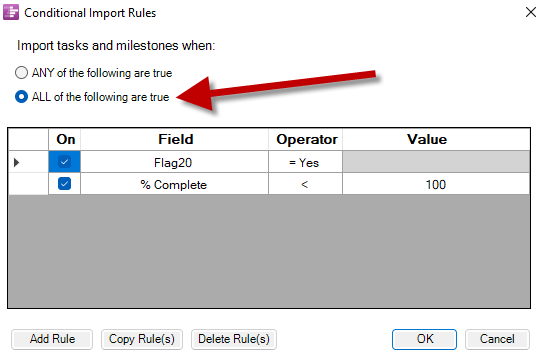Select ALL of the following are true
This screenshot has height=361, width=537.
(x=21, y=97)
